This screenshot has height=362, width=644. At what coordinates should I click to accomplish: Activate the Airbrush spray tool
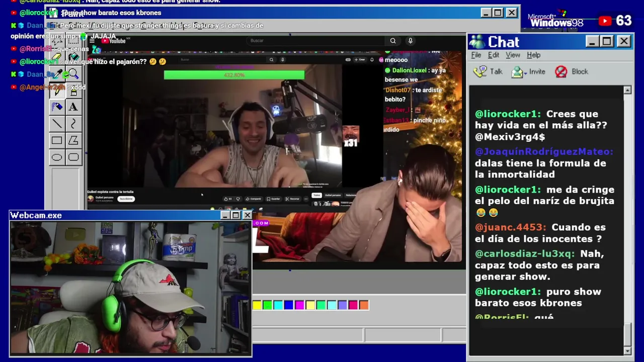point(57,107)
